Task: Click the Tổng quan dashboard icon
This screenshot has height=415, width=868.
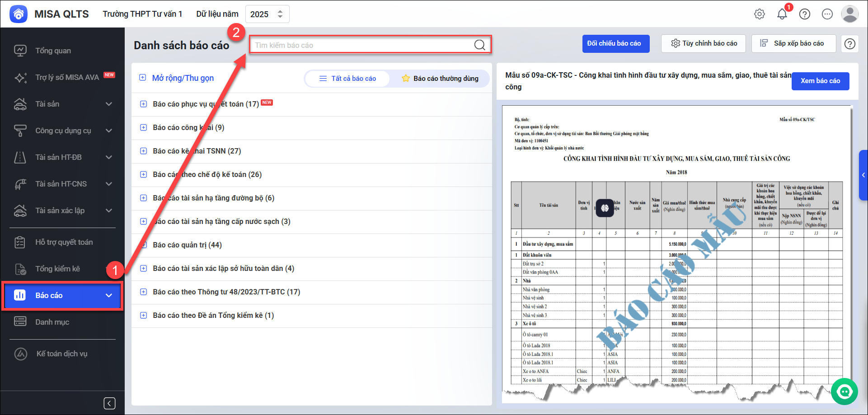Action: point(20,51)
